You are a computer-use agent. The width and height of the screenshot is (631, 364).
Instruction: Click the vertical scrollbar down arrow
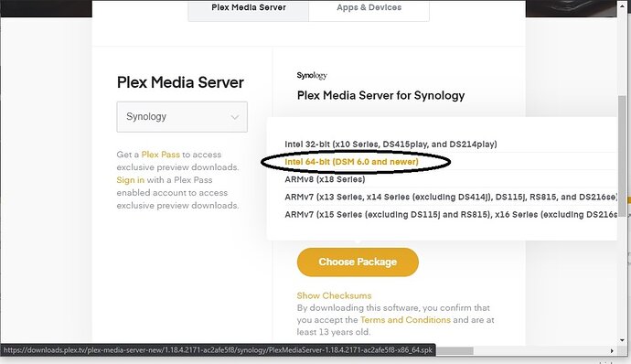point(622,340)
